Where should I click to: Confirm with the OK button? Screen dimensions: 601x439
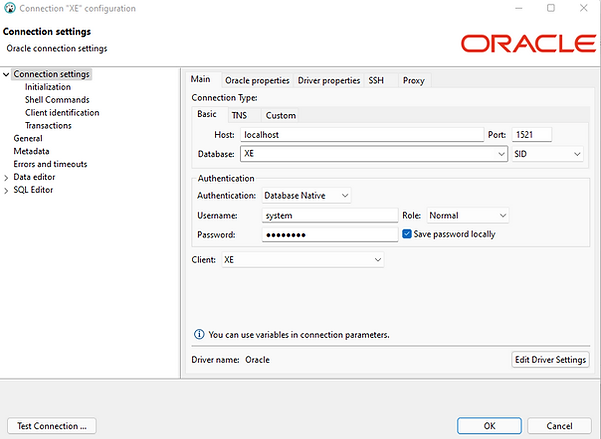[x=489, y=426]
